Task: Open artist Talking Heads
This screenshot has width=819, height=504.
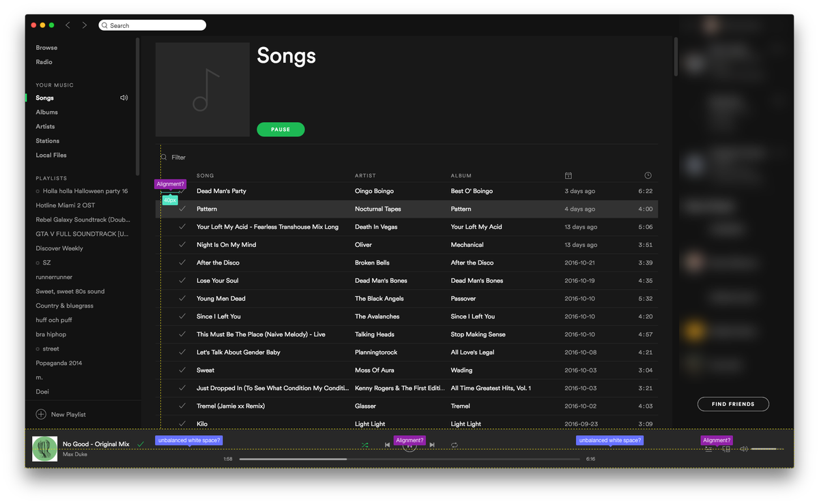Action: coord(375,334)
